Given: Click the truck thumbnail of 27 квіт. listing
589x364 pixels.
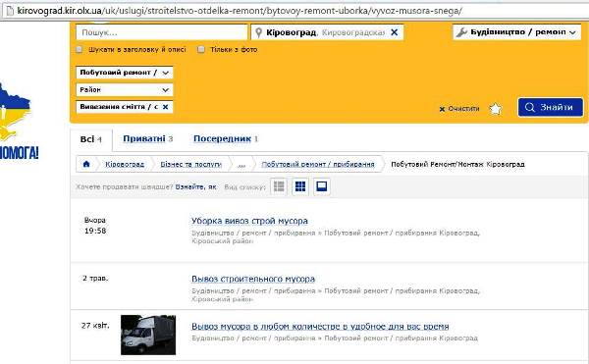Looking at the screenshot, I should point(148,335).
